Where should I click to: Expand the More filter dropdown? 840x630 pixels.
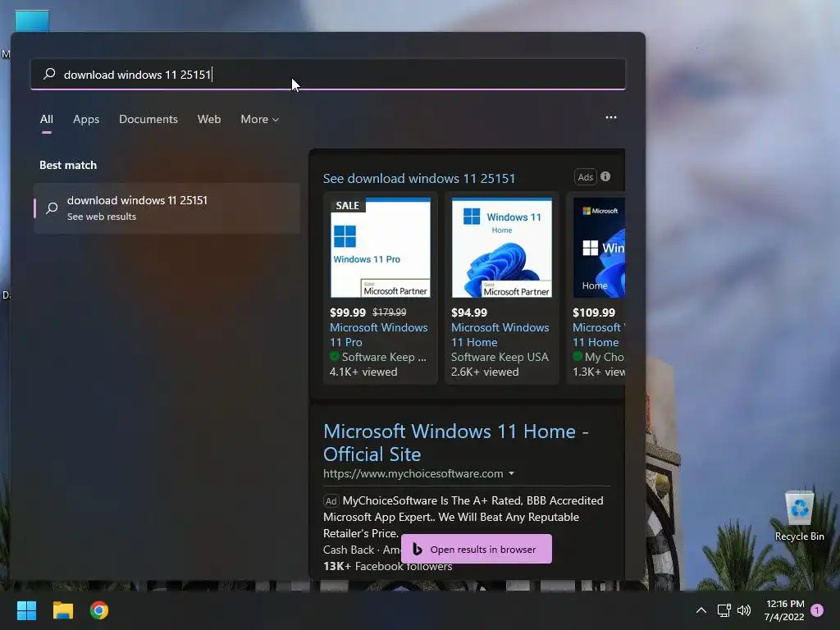pos(260,119)
